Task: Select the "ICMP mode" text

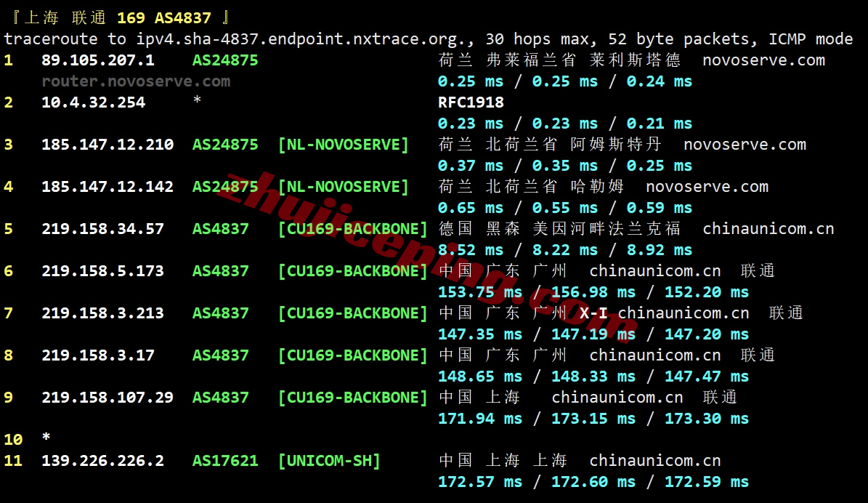Action: coord(811,39)
